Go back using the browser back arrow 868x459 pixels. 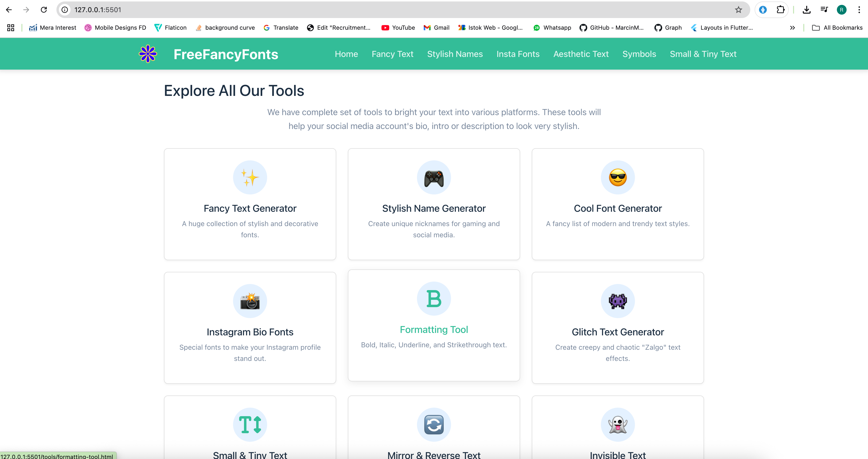9,10
